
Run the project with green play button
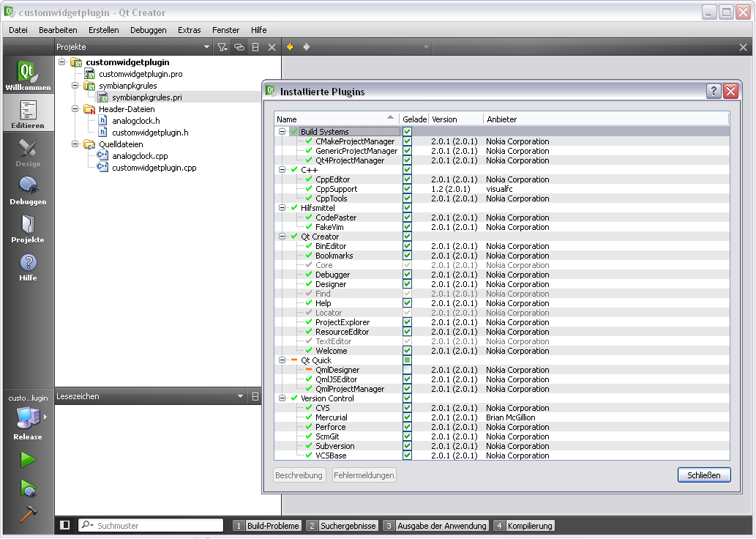click(28, 459)
